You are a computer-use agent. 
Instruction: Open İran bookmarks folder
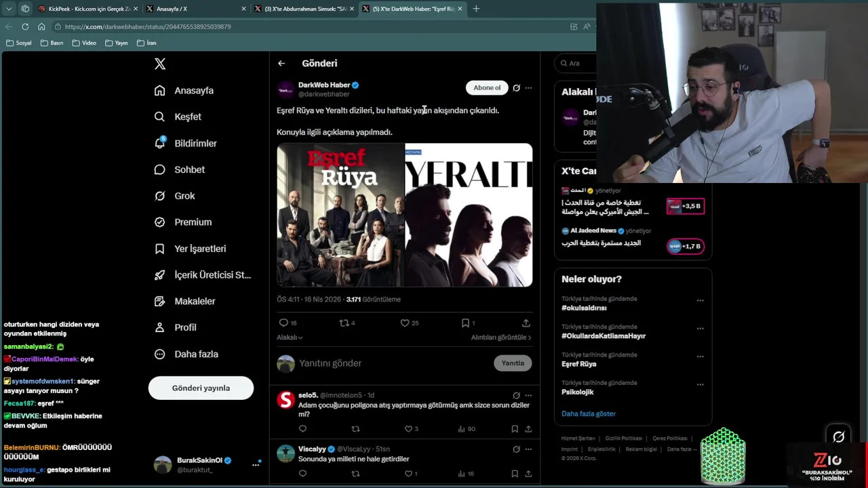point(146,43)
